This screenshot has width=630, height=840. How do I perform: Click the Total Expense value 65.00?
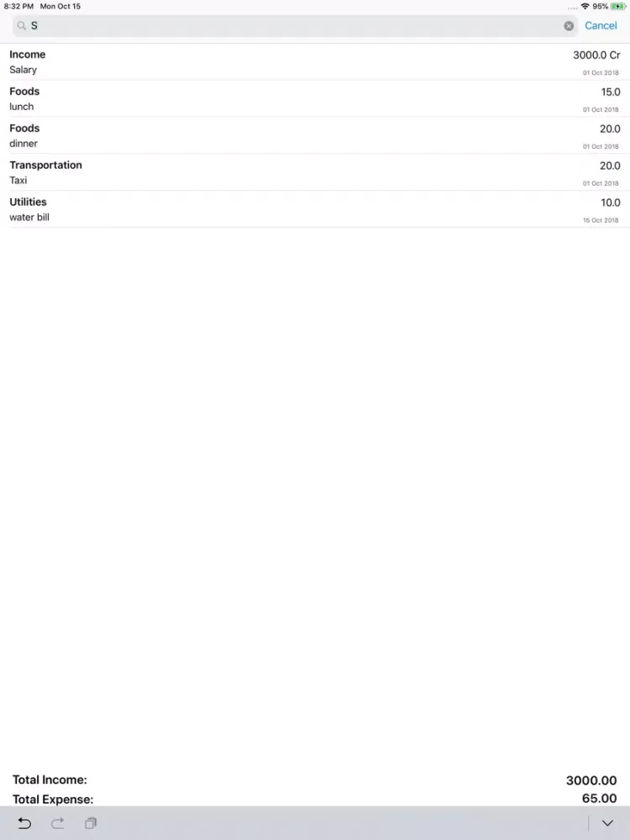pos(599,799)
